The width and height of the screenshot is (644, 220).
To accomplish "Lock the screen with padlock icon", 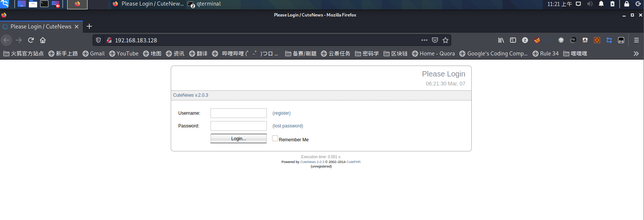I will pyautogui.click(x=626, y=4).
